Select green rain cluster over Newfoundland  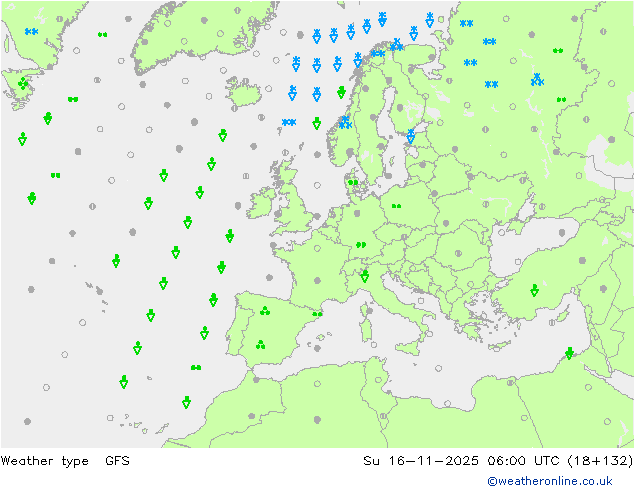[x=23, y=84]
